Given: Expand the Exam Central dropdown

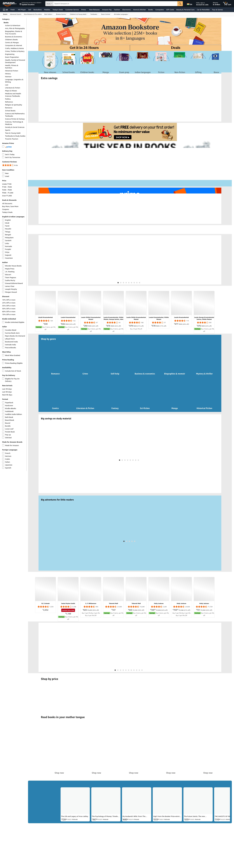Looking at the screenshot, I should tap(106, 14).
